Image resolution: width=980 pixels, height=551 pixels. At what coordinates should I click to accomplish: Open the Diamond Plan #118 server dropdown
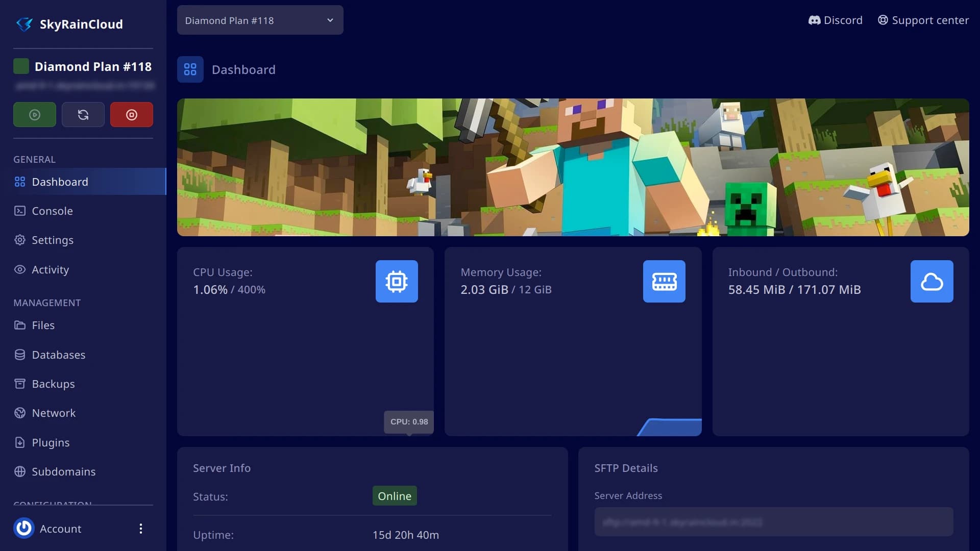click(260, 20)
